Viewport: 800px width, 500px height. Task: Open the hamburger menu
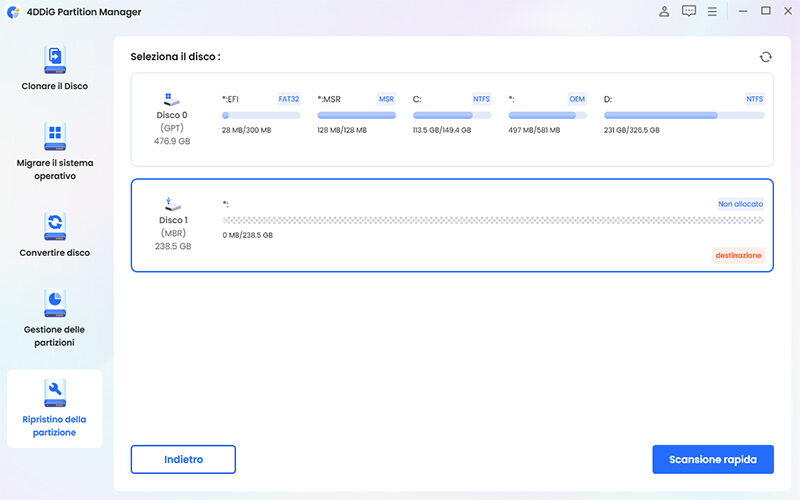pos(712,12)
